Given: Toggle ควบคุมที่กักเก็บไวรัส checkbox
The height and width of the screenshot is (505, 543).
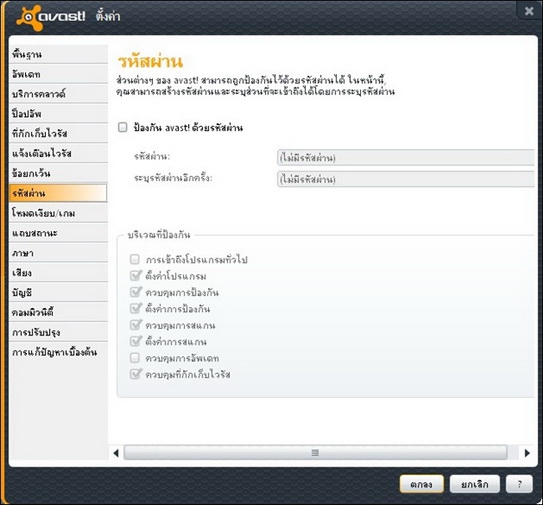Looking at the screenshot, I should [135, 374].
